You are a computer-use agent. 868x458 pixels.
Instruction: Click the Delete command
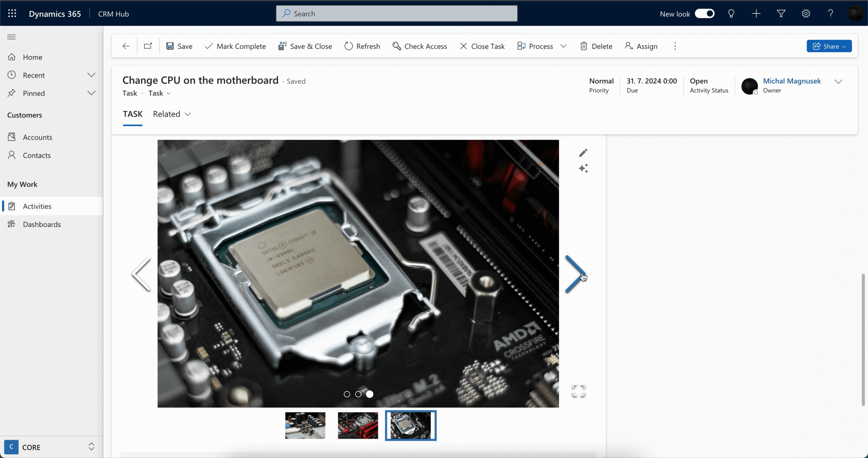pos(596,46)
